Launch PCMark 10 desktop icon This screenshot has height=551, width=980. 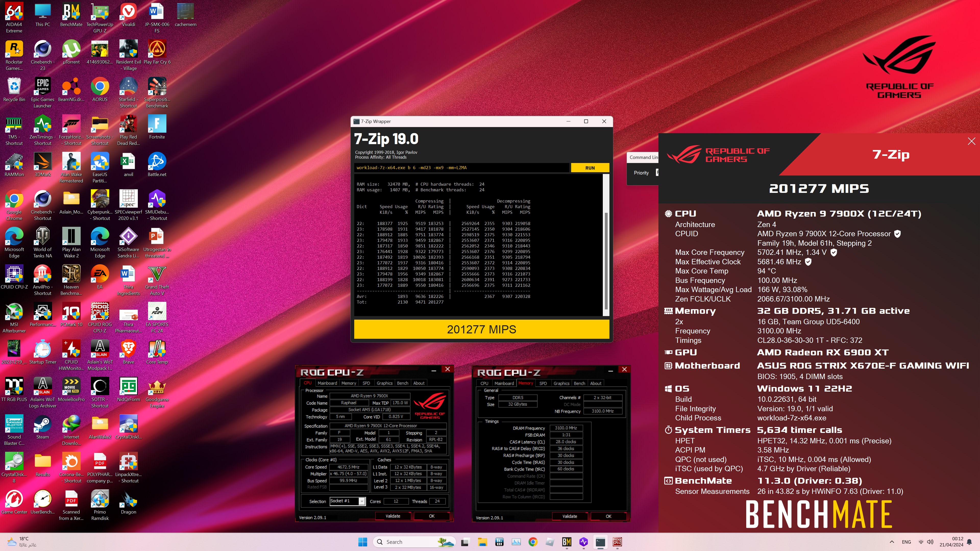tap(71, 315)
